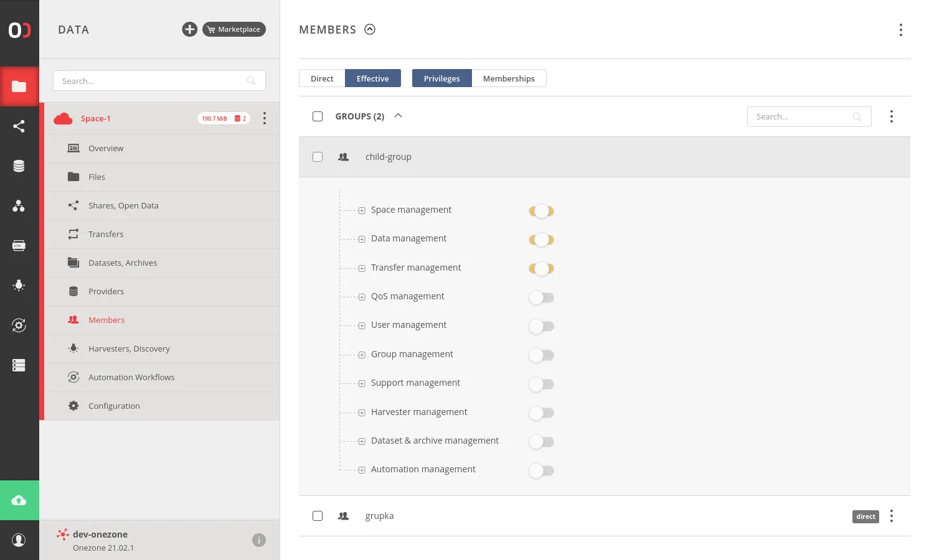929x560 pixels.
Task: Check the child-group checkbox
Action: (318, 157)
